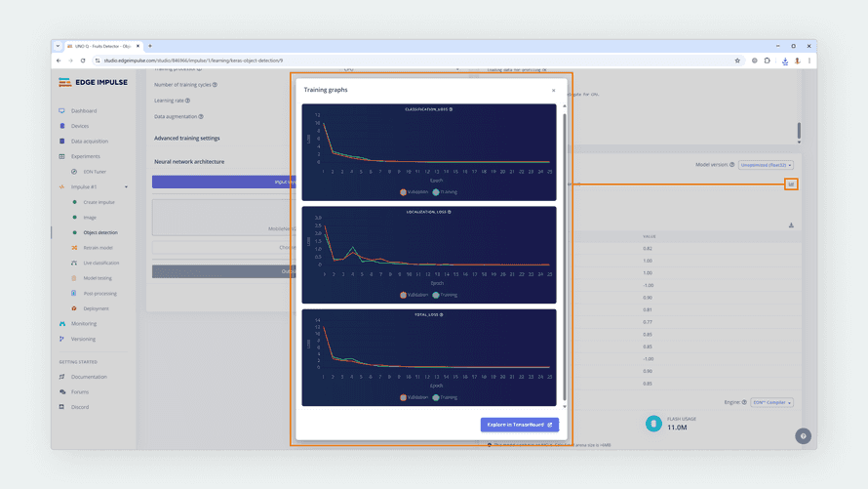Open the browser extensions puzzle icon

[x=767, y=61]
